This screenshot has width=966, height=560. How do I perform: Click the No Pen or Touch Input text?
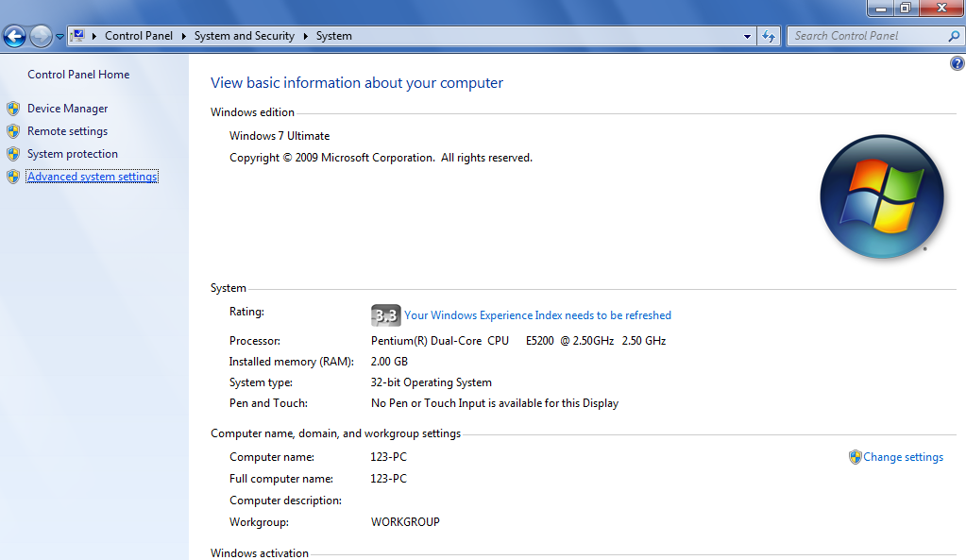coord(494,403)
